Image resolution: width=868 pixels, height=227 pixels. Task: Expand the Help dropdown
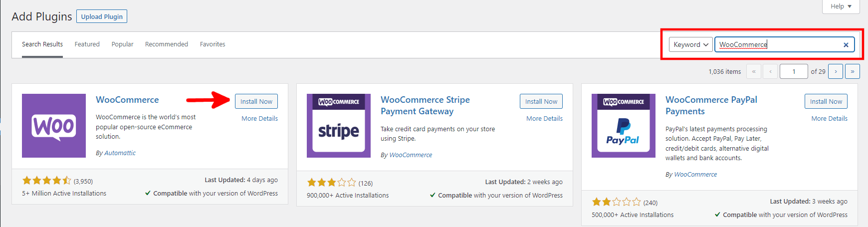(841, 6)
